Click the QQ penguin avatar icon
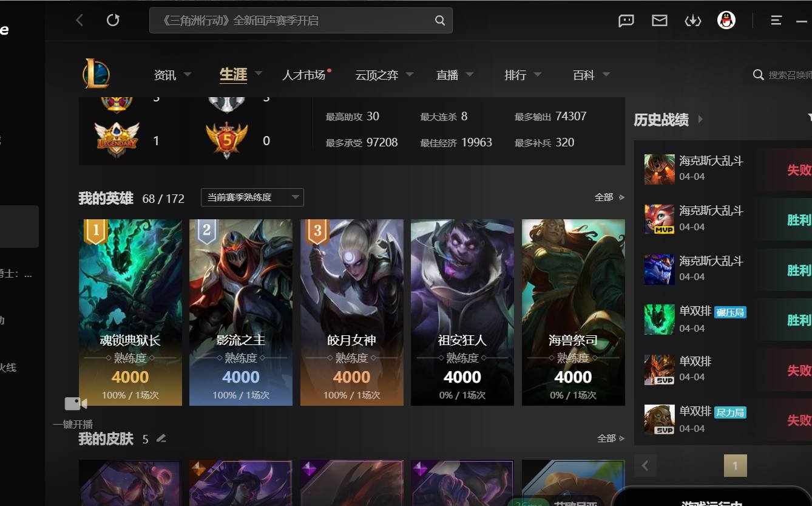Viewport: 812px width, 506px height. click(726, 20)
